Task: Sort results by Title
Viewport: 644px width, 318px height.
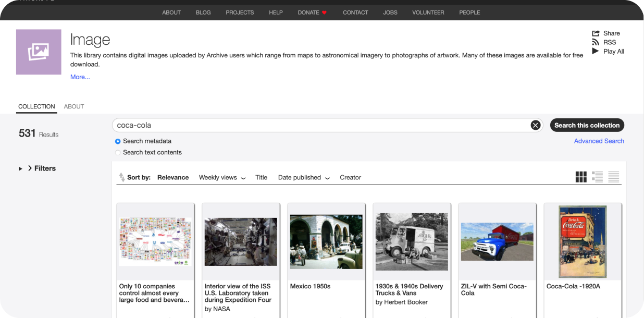Action: coord(261,178)
